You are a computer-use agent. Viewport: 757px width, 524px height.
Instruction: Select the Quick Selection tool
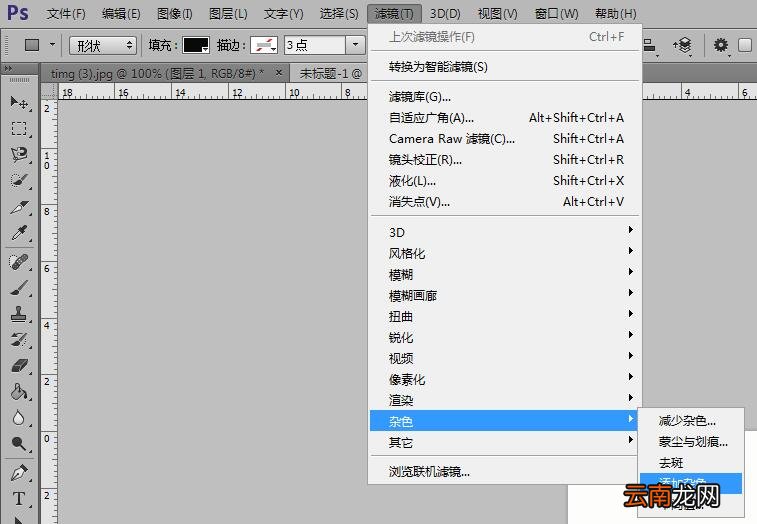pos(19,181)
